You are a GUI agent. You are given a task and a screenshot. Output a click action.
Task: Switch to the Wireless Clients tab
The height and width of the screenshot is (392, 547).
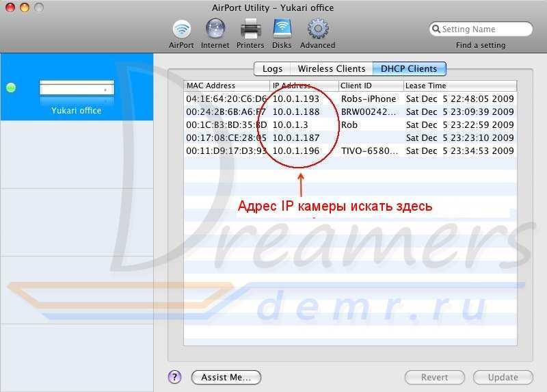pyautogui.click(x=332, y=68)
